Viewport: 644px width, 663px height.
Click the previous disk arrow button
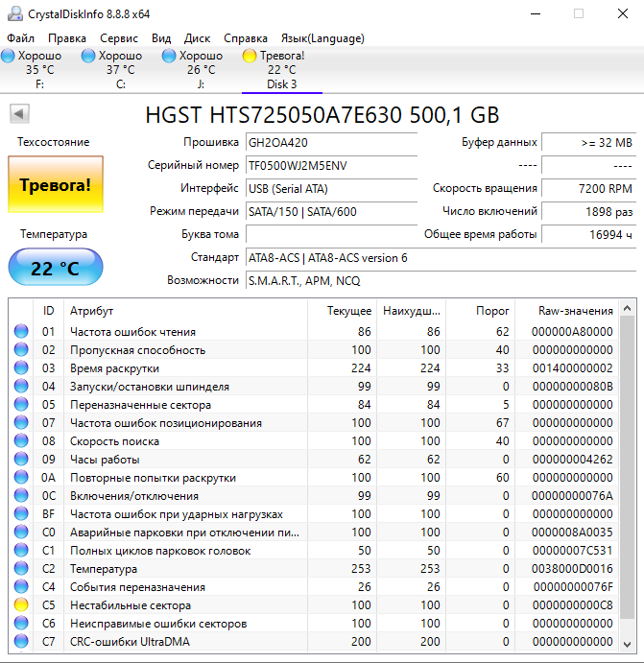19,114
